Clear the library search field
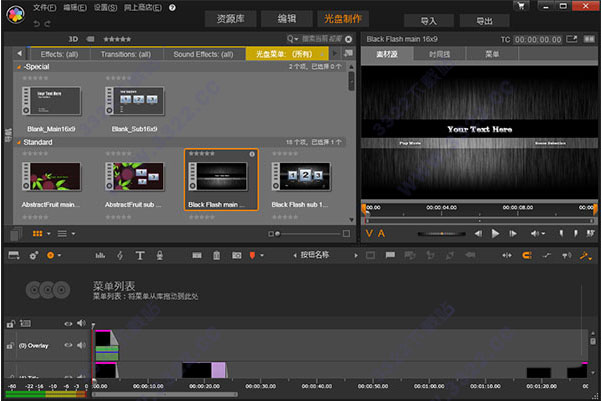This screenshot has height=401, width=601. click(348, 39)
